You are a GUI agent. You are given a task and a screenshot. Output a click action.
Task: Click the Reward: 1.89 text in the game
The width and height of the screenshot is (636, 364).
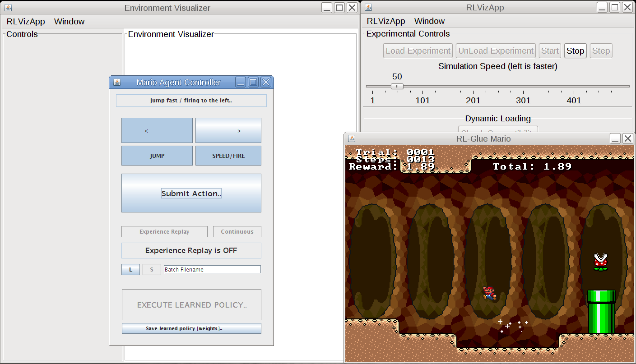pyautogui.click(x=392, y=166)
